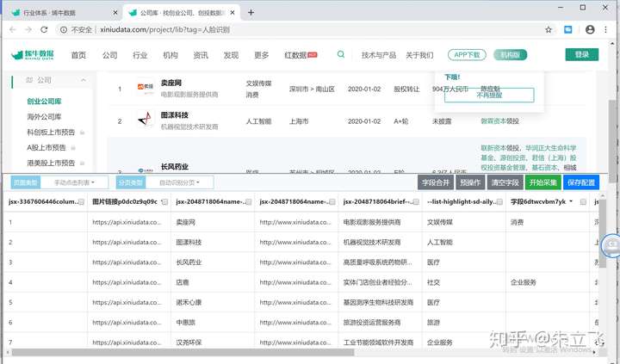Click the floating round widget at right edge
The width and height of the screenshot is (620, 364).
pyautogui.click(x=611, y=245)
